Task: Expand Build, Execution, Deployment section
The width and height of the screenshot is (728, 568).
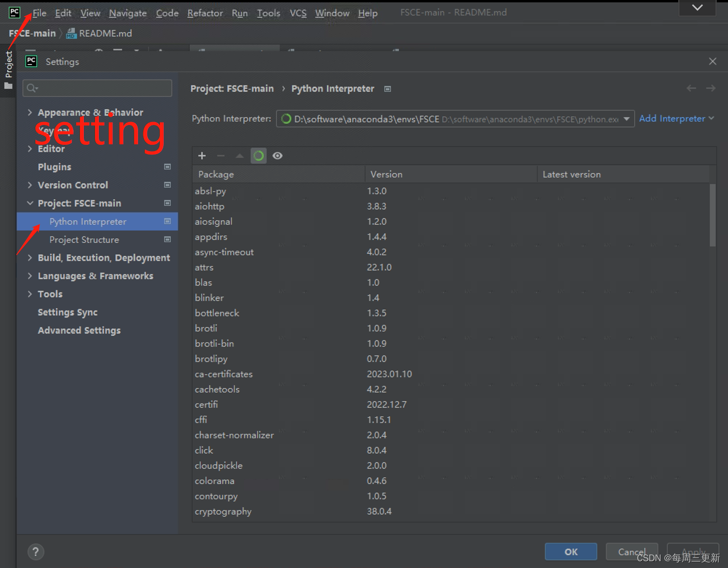Action: point(30,258)
